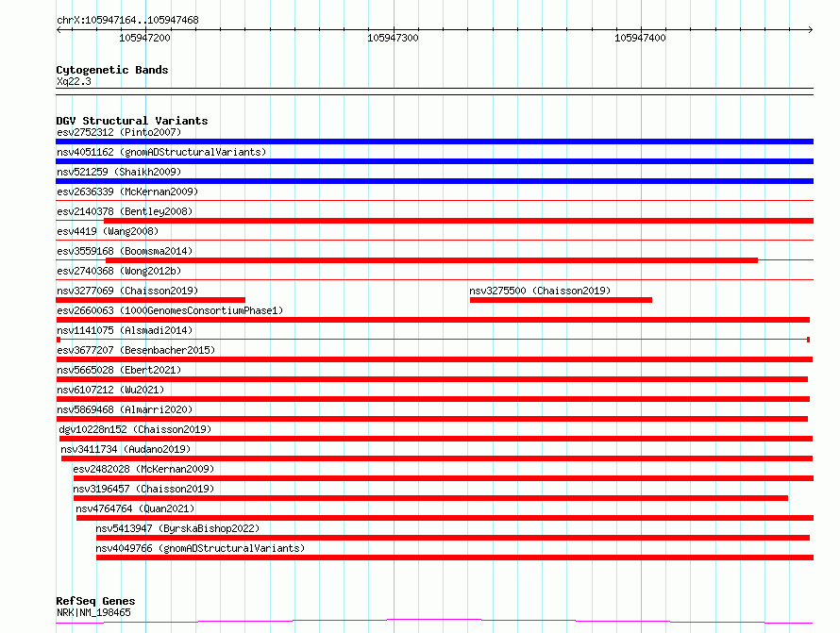Open esv2660063 (1000GenomesConsortiumPhase1) label
The width and height of the screenshot is (840, 633).
[170, 310]
